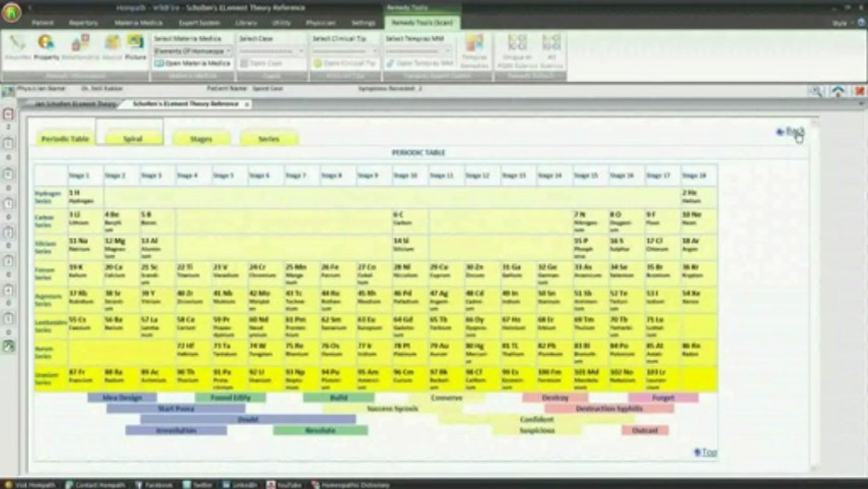Image resolution: width=868 pixels, height=489 pixels.
Task: Open the Settings ribbon tab
Action: pyautogui.click(x=363, y=22)
